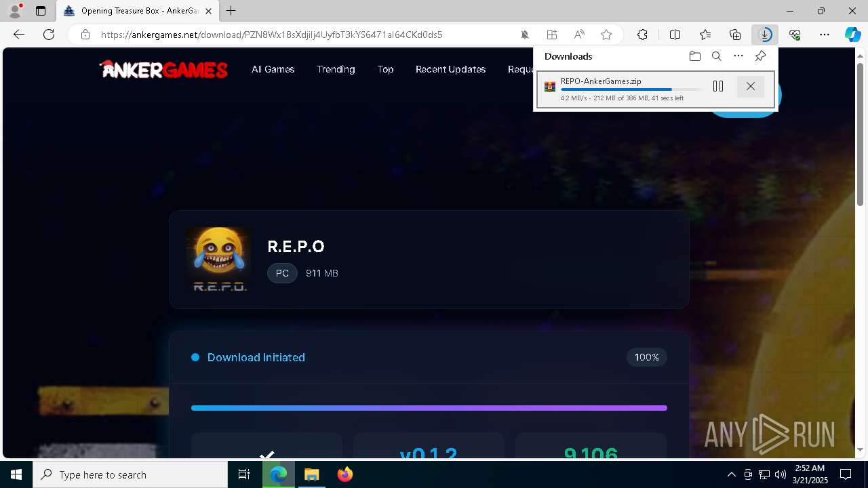
Task: Click the page scrollbar down arrow
Action: (861, 450)
